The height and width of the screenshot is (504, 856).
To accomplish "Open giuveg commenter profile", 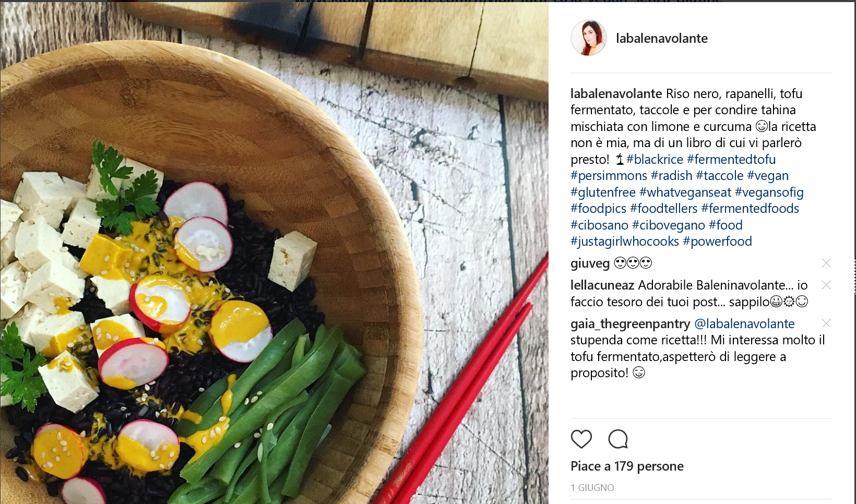I will (590, 263).
